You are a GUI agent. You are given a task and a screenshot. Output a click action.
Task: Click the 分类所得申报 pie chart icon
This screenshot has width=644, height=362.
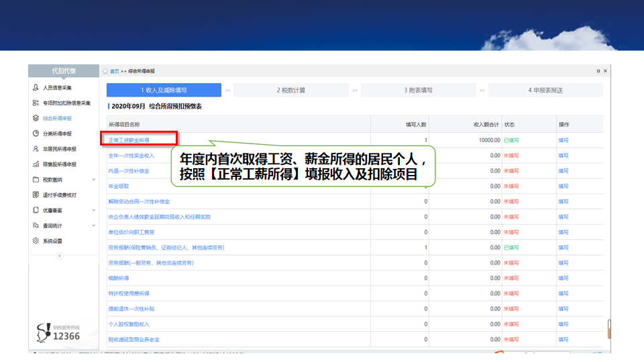click(36, 133)
